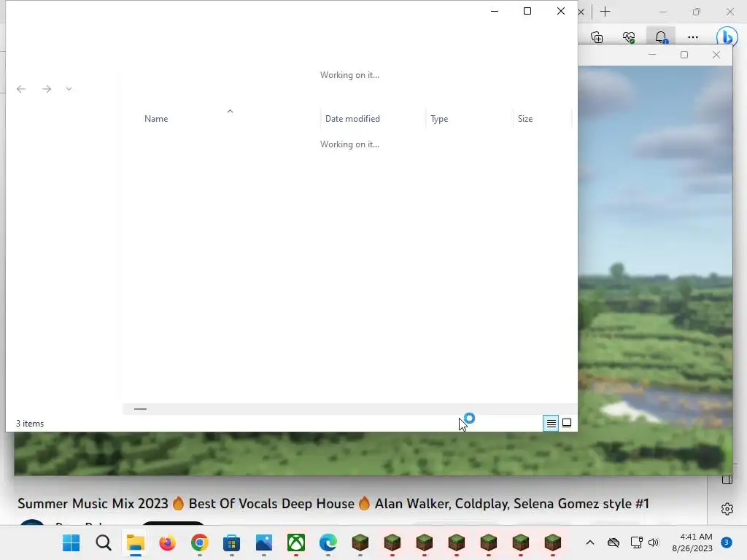Launch Firefox from the taskbar

[167, 542]
